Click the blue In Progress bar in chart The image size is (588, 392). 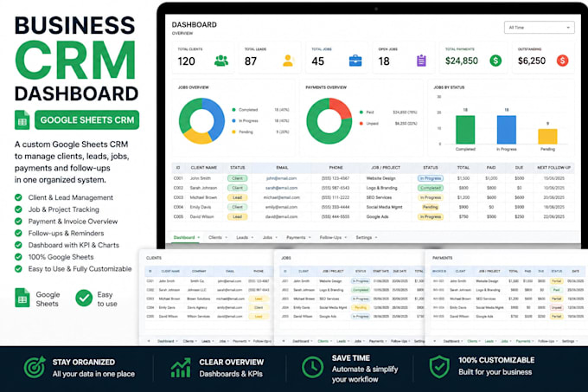[506, 130]
